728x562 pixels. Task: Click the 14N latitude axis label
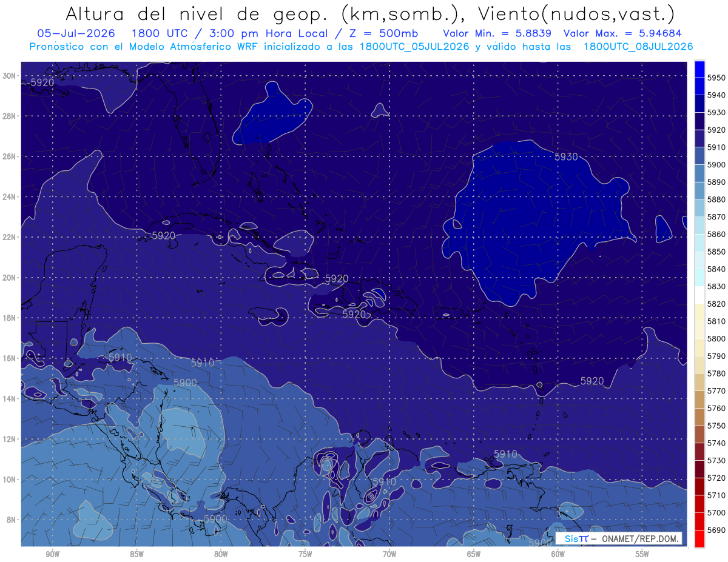click(x=10, y=399)
